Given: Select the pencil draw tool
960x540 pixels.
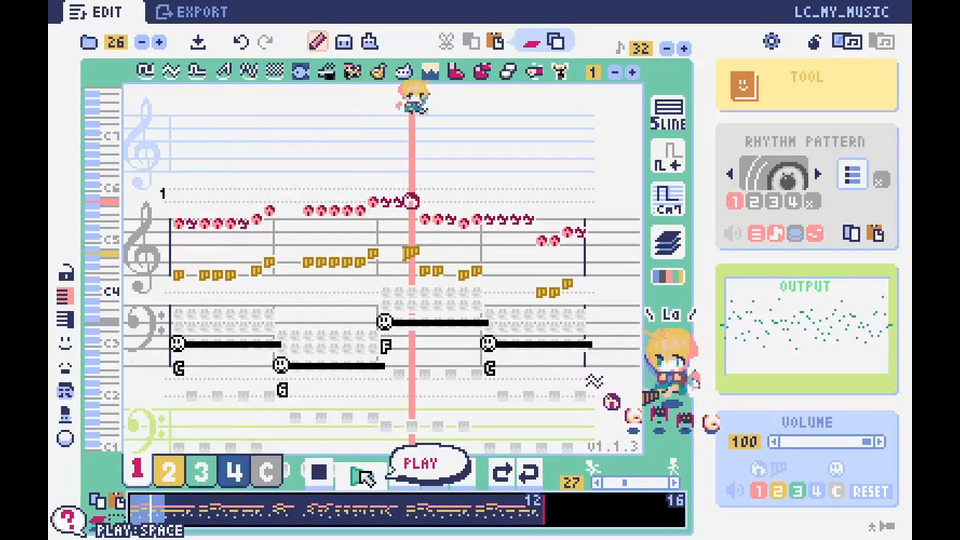Looking at the screenshot, I should (317, 42).
